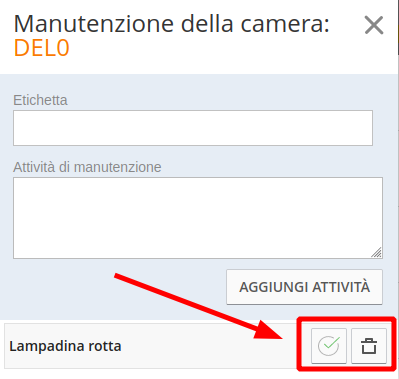
Task: Delete the Lampadina rotta maintenance task
Action: [369, 346]
